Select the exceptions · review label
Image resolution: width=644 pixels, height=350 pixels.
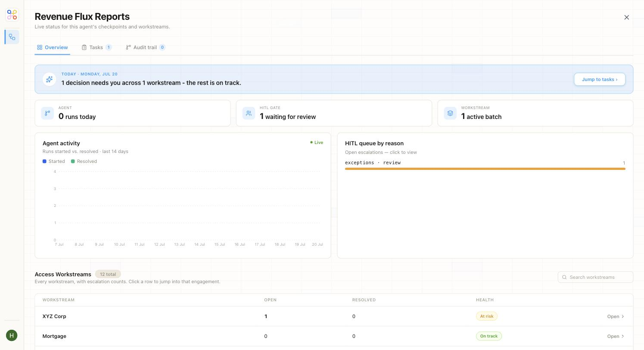click(x=373, y=162)
